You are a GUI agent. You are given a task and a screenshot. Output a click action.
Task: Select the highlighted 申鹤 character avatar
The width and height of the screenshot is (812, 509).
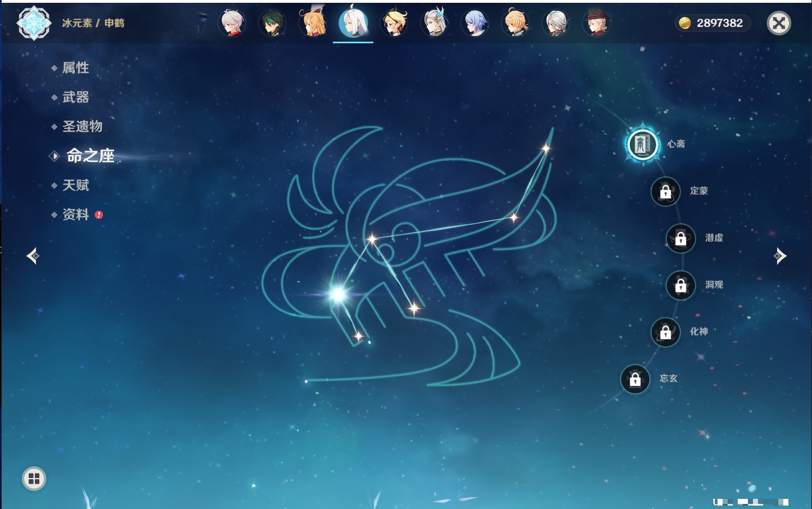click(x=353, y=22)
